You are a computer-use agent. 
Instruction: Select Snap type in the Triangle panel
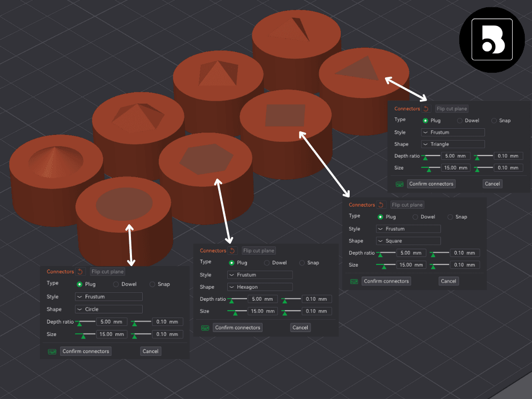click(494, 121)
